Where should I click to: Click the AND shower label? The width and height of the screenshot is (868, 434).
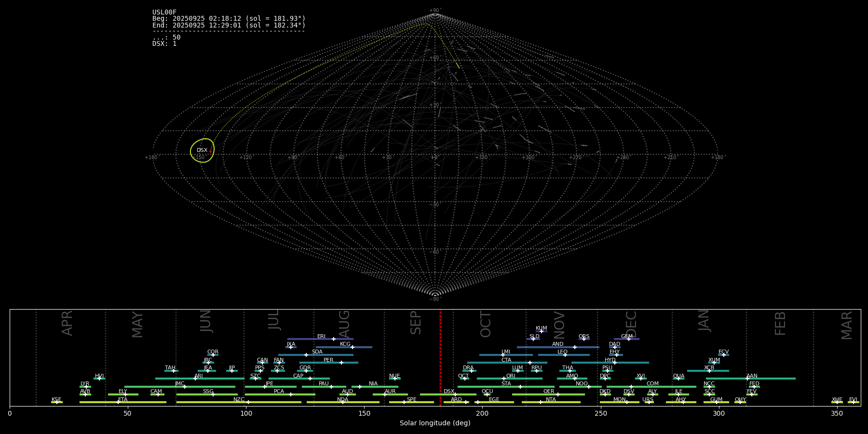coord(558,344)
